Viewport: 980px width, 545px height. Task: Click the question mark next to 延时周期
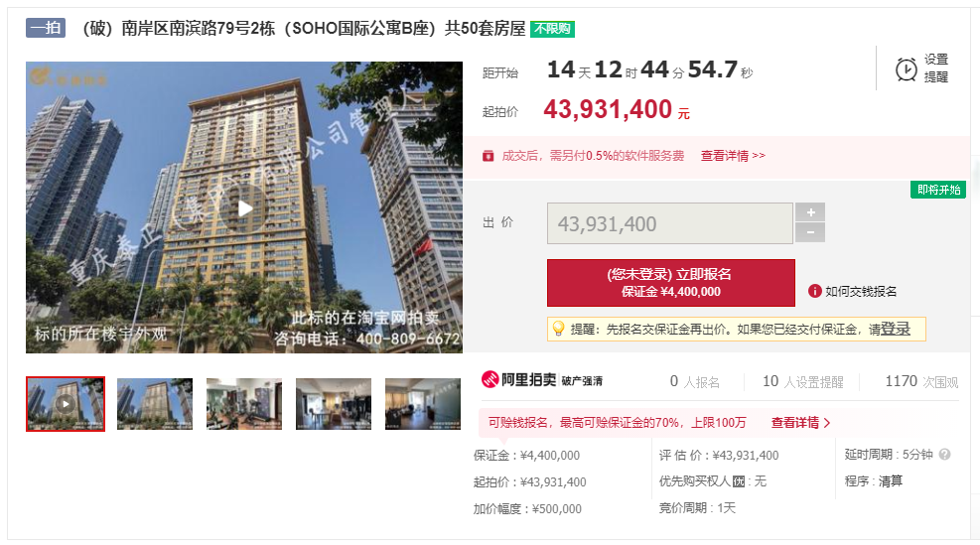[x=944, y=455]
